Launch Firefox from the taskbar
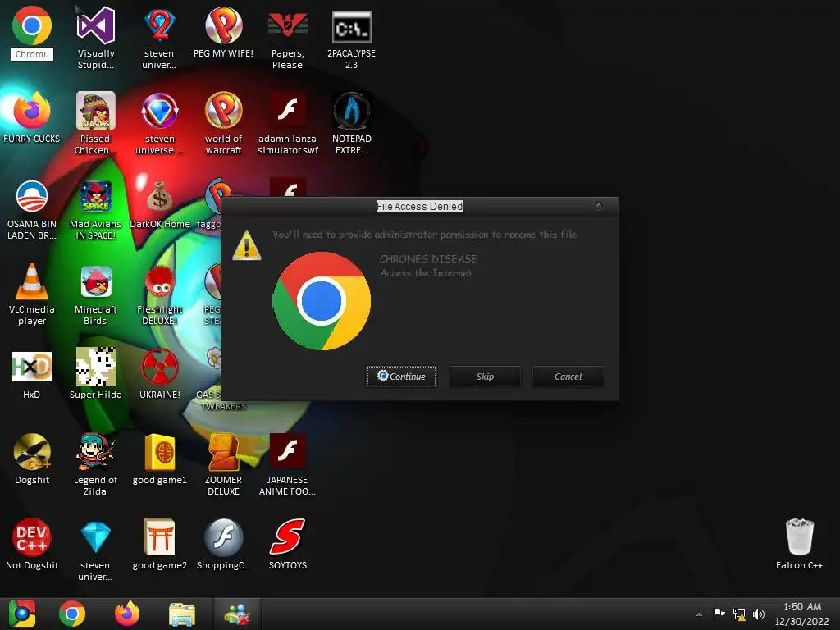840x630 pixels. coord(127,614)
